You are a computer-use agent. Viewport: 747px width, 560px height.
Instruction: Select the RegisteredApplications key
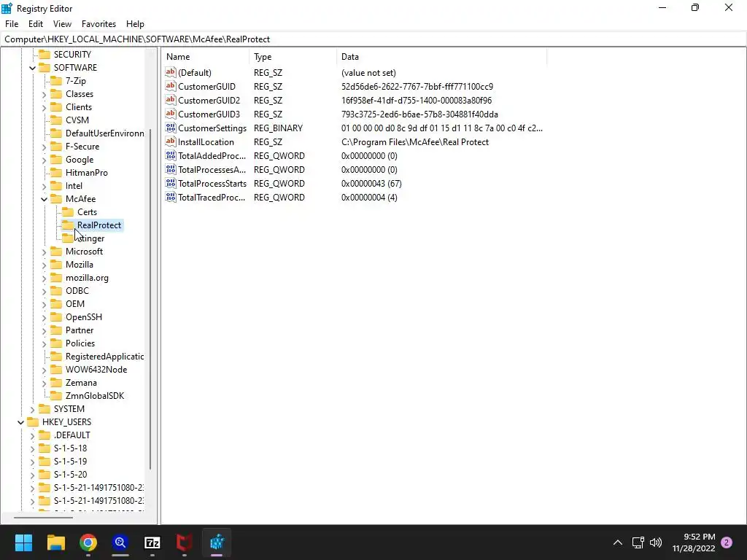pyautogui.click(x=104, y=357)
